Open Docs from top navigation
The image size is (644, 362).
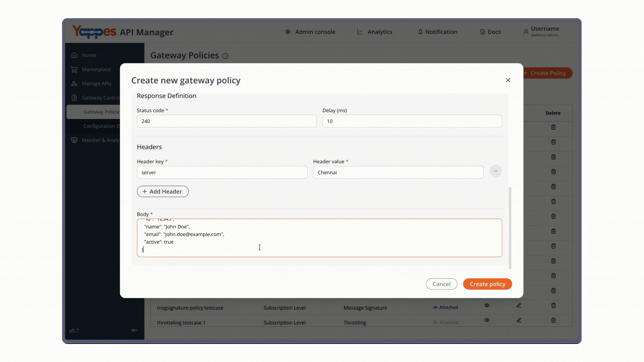click(490, 32)
